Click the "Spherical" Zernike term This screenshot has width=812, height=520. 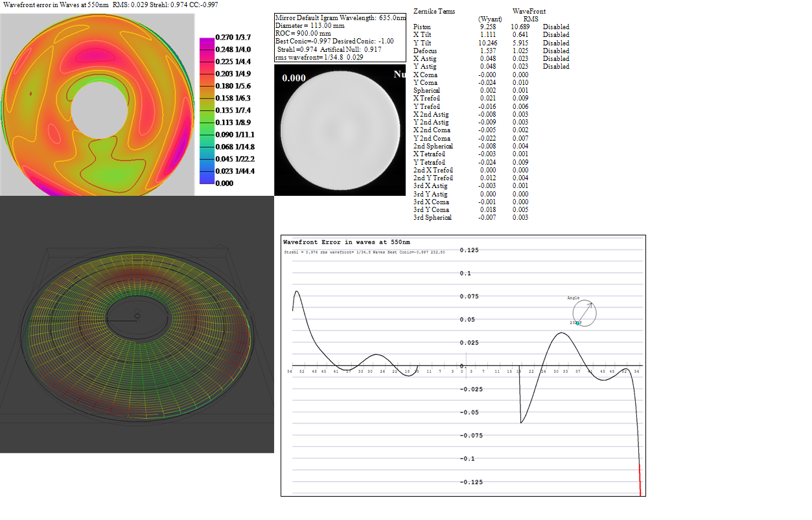point(426,90)
